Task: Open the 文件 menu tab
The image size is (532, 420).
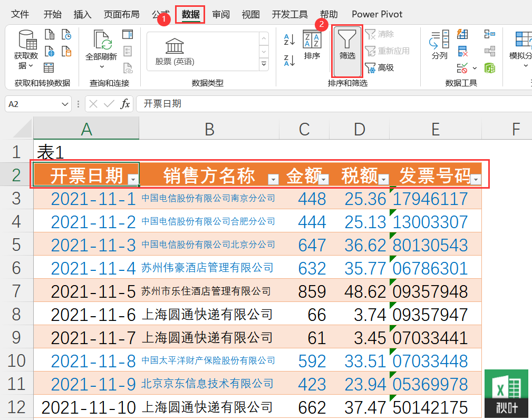Action: (20, 14)
